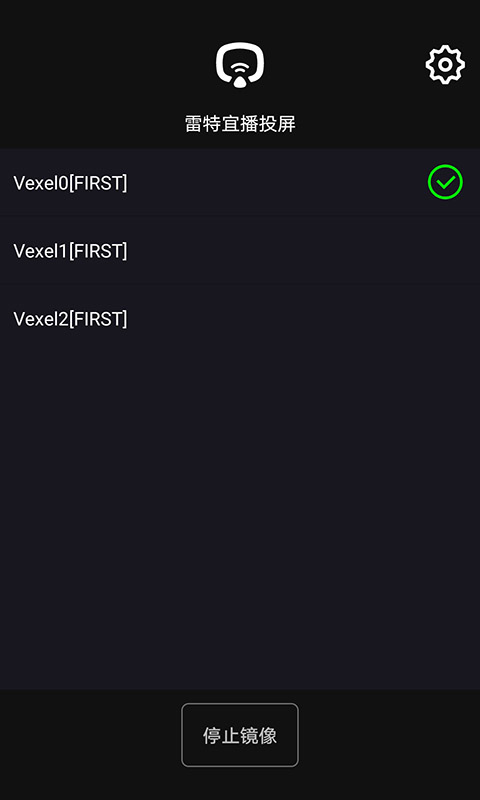
Task: Click the 雷特宜播投屏 title text
Action: [240, 124]
